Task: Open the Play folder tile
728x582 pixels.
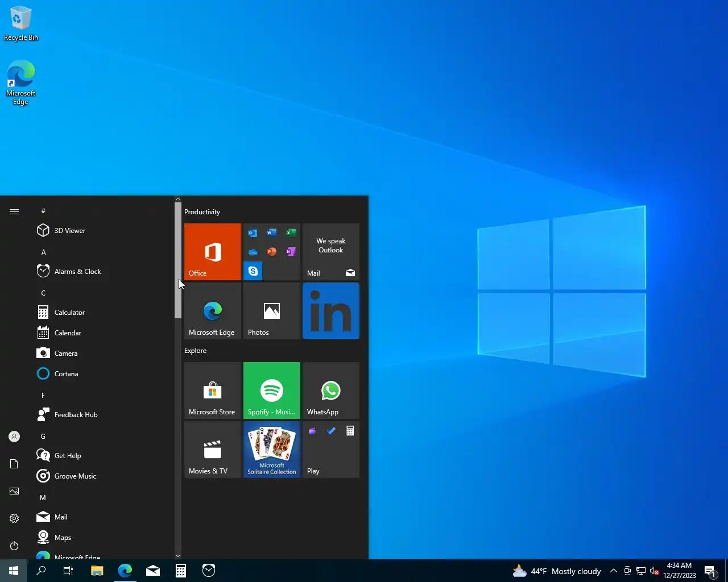Action: pos(331,450)
